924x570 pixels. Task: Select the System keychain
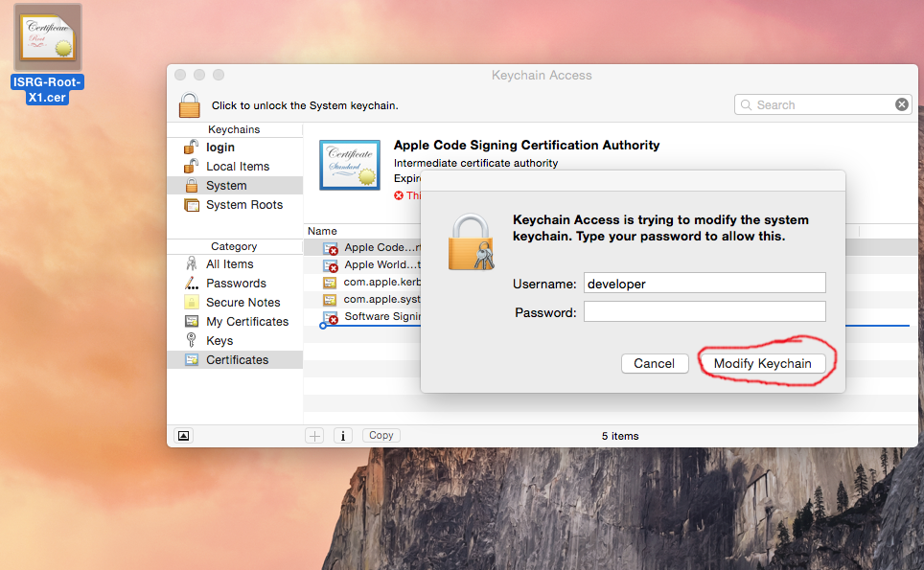pos(235,186)
